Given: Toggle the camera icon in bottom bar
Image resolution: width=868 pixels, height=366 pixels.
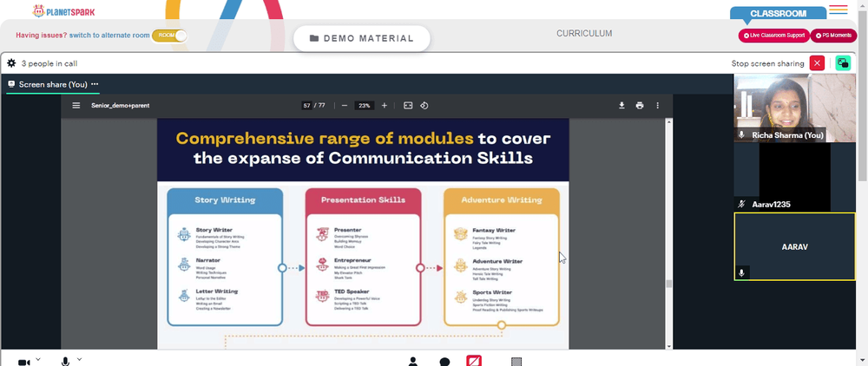Looking at the screenshot, I should [x=23, y=363].
